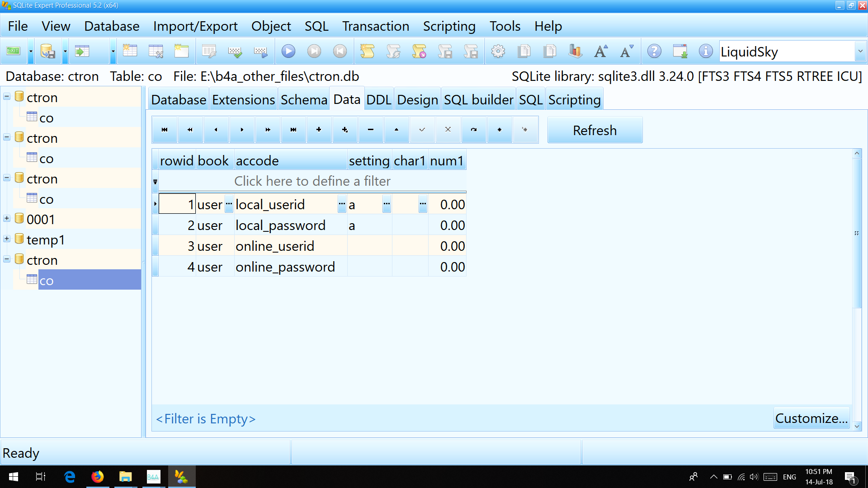Open the LiquidSky skin dropdown
The width and height of the screenshot is (868, 488).
coord(860,52)
